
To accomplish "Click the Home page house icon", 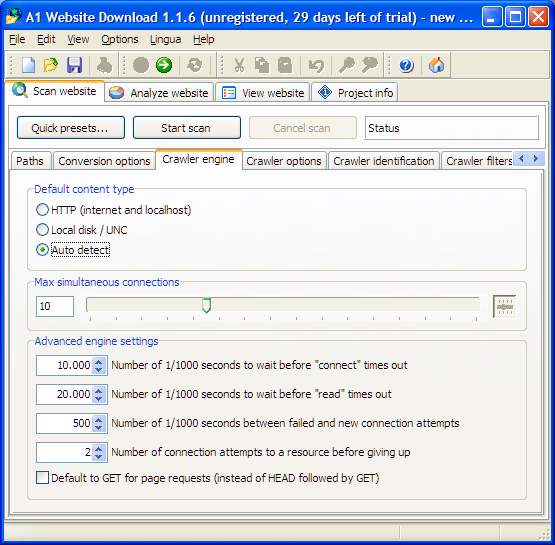I will pyautogui.click(x=436, y=65).
